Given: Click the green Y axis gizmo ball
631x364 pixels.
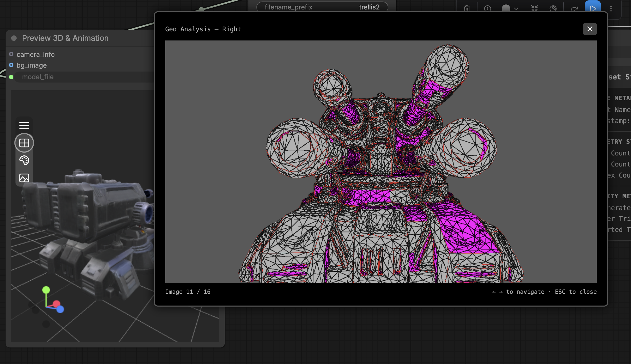Looking at the screenshot, I should (x=46, y=290).
